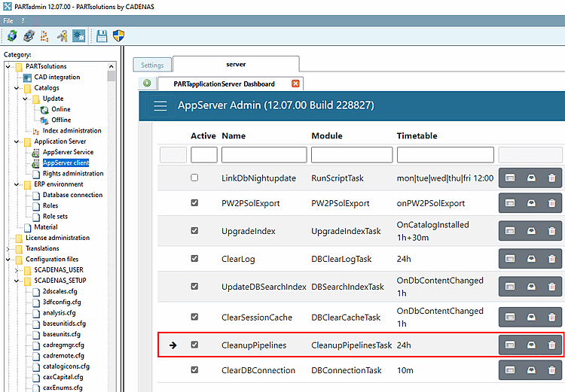Expand the $CADENAS_USER folder node

(17, 270)
